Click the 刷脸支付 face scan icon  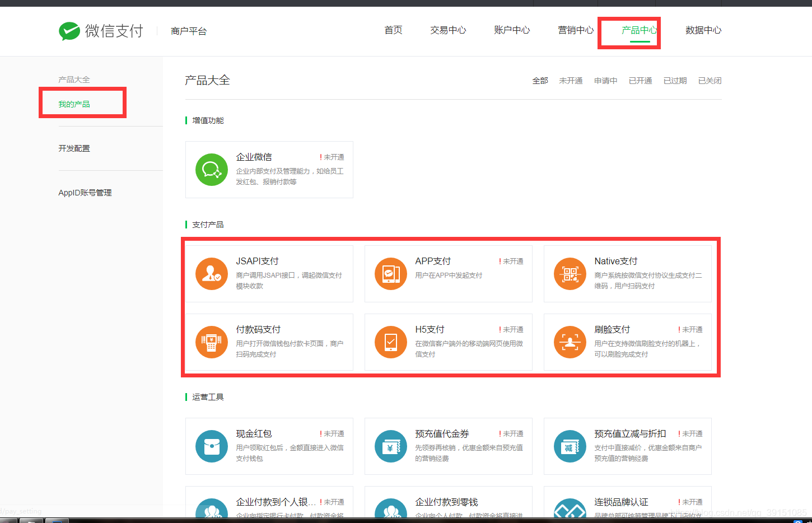[570, 342]
